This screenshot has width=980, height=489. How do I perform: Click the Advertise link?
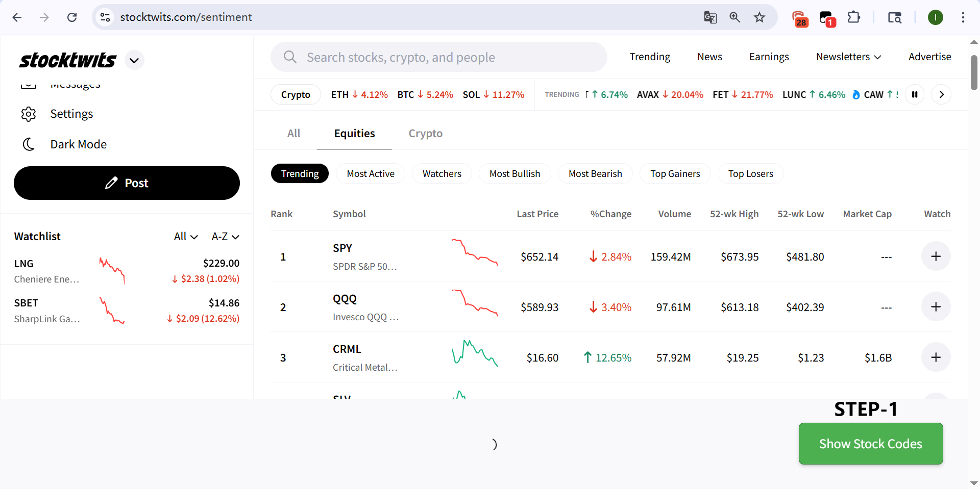click(x=929, y=57)
